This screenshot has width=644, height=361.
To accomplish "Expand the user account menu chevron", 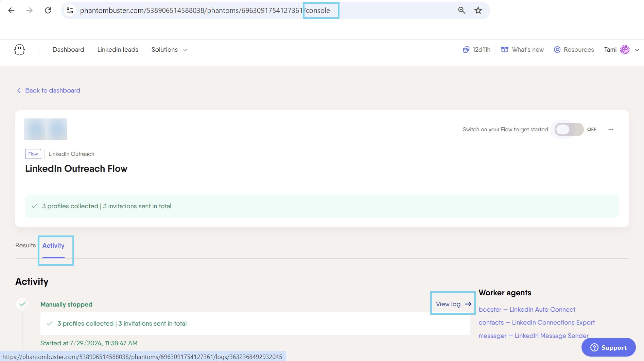I will coord(637,50).
